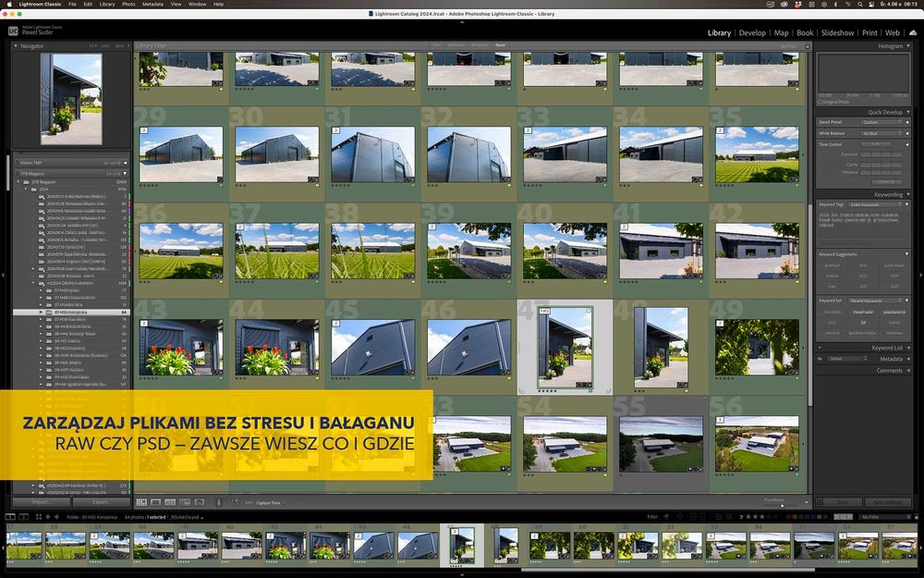
Task: Filter by red color label swatch
Action: 790,517
